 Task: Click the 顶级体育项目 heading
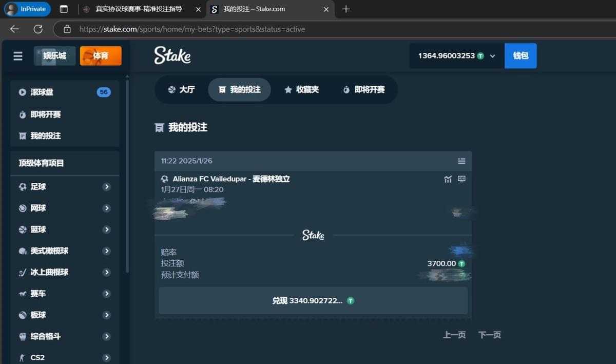click(x=41, y=163)
